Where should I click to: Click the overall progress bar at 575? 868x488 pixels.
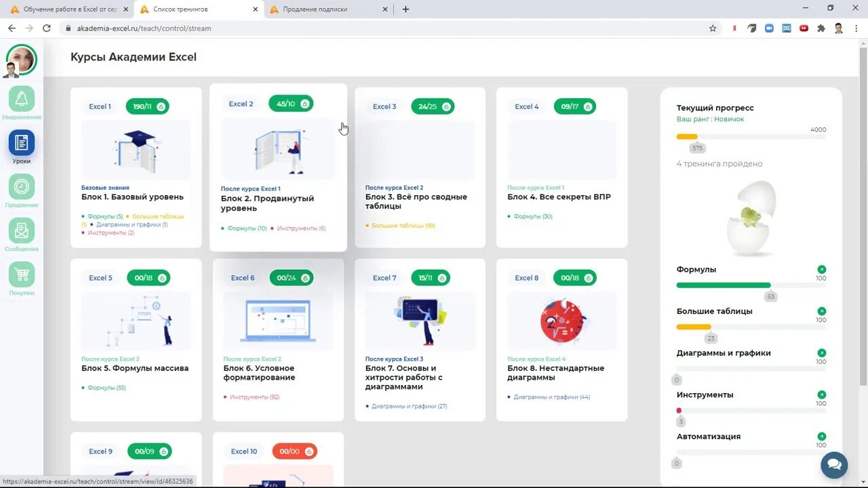[x=751, y=137]
